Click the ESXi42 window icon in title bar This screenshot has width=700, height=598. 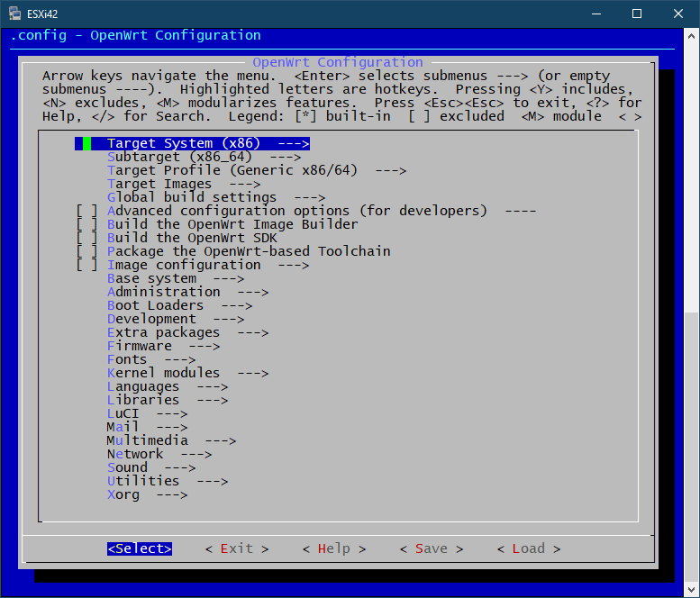14,14
